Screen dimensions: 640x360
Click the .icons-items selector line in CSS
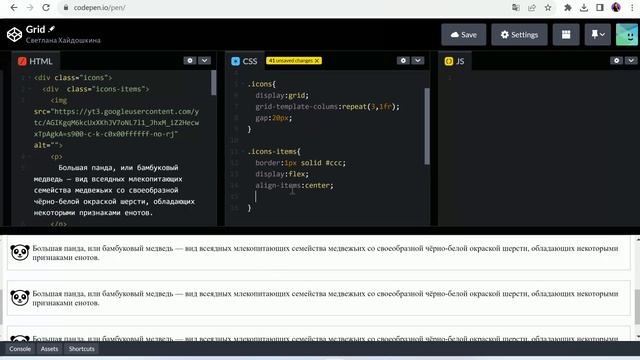point(274,151)
